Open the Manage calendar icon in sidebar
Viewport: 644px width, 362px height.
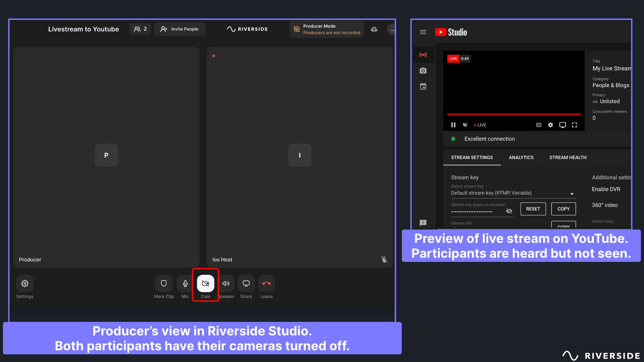[x=423, y=87]
